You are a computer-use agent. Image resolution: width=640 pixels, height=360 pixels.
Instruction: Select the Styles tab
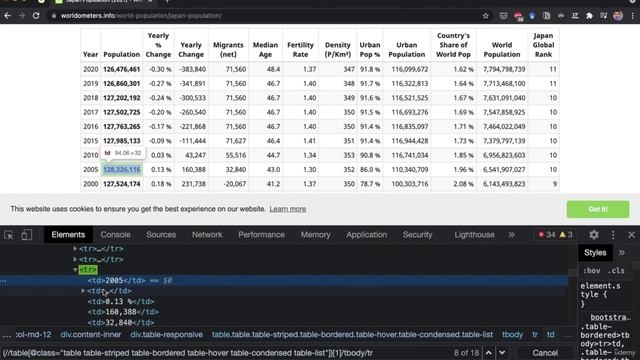click(x=595, y=253)
